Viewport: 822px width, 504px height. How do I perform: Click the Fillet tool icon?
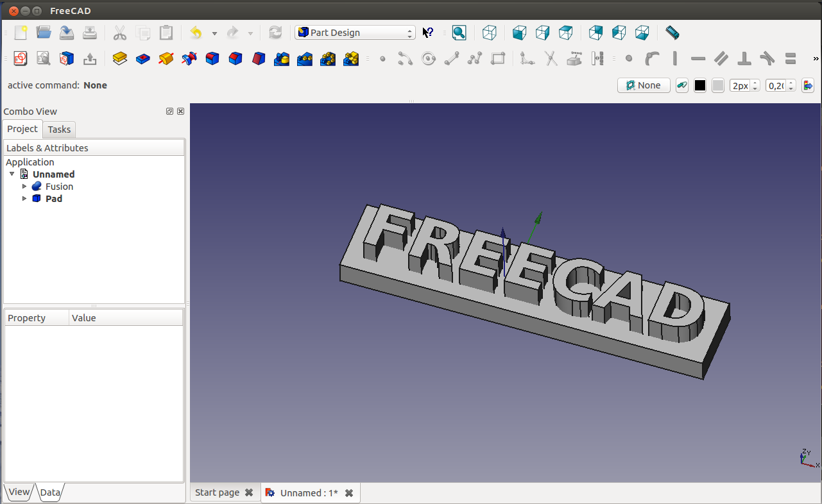click(212, 59)
